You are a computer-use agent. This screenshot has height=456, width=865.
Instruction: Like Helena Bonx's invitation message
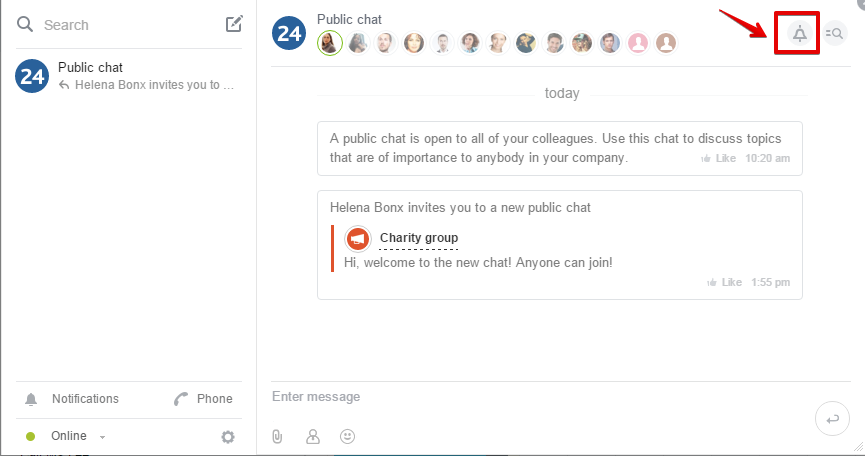pyautogui.click(x=724, y=282)
